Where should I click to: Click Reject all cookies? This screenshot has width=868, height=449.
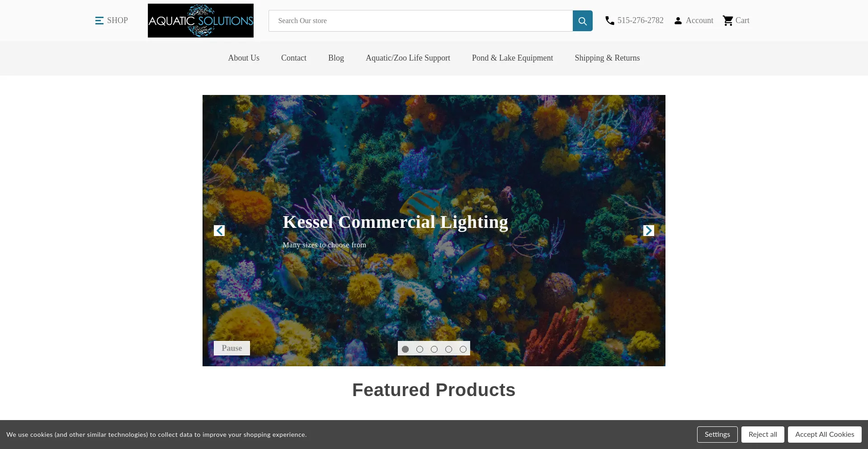pos(763,435)
